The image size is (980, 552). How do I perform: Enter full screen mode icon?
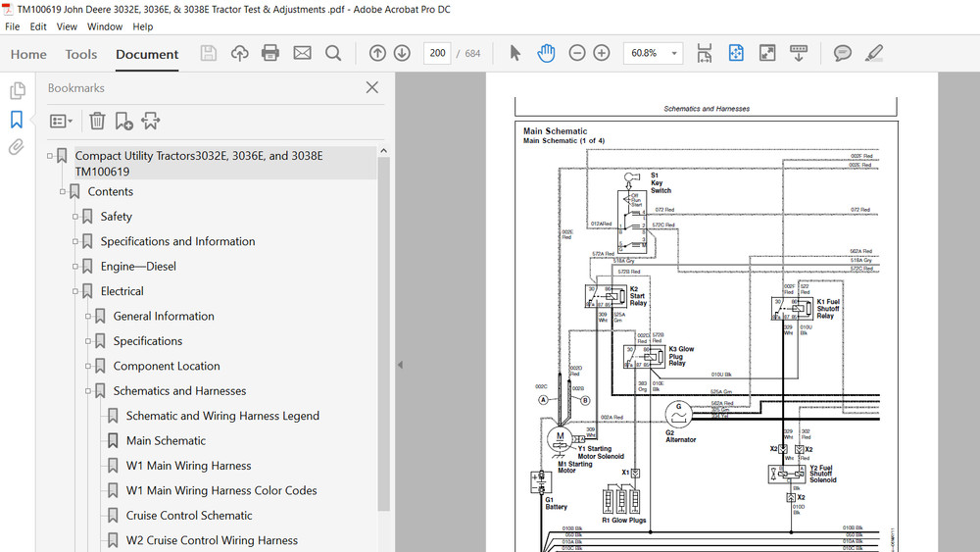click(767, 53)
